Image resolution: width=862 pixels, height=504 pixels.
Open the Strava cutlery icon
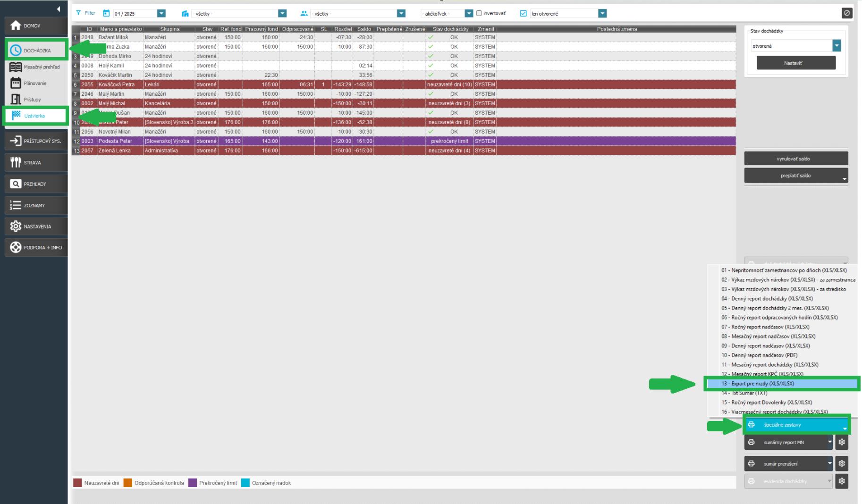tap(16, 162)
